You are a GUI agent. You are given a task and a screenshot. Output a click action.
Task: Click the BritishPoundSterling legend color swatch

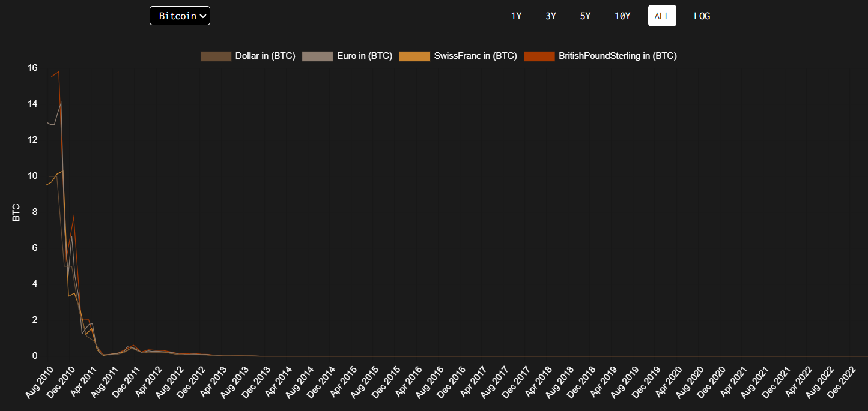539,56
